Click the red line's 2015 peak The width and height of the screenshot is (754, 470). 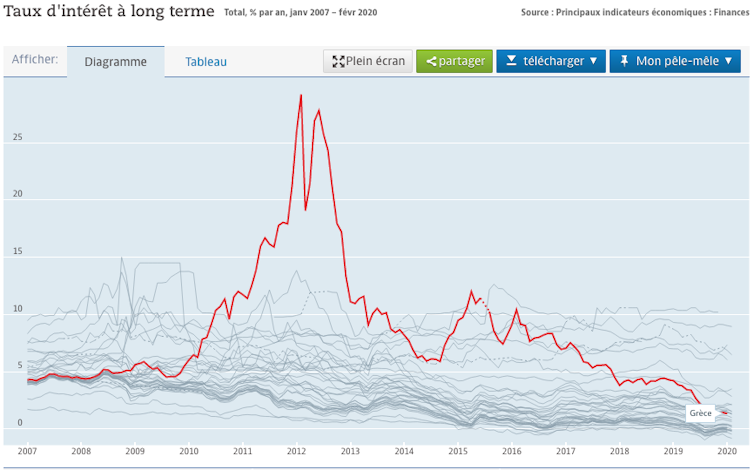click(x=471, y=291)
